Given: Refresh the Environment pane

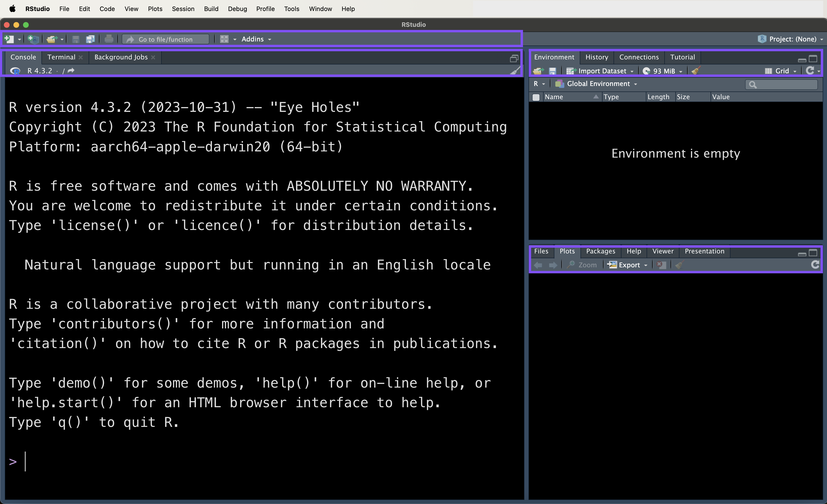Looking at the screenshot, I should pyautogui.click(x=810, y=70).
